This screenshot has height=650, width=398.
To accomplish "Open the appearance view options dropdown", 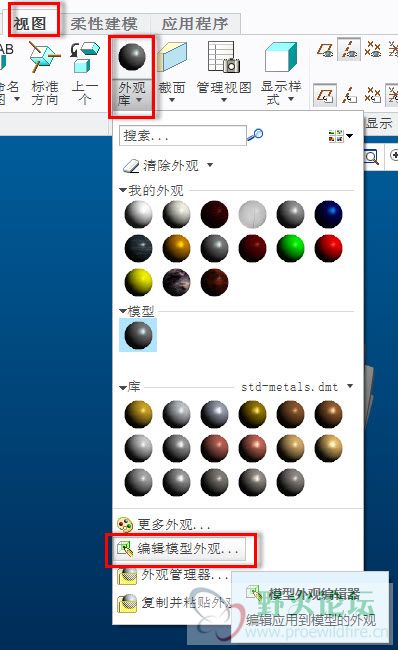I will (x=340, y=136).
